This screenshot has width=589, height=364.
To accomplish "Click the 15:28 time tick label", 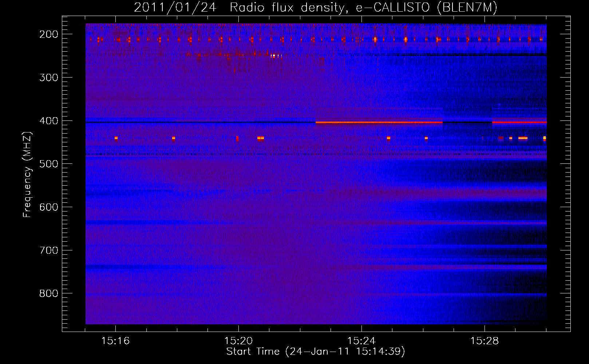I will pos(485,341).
